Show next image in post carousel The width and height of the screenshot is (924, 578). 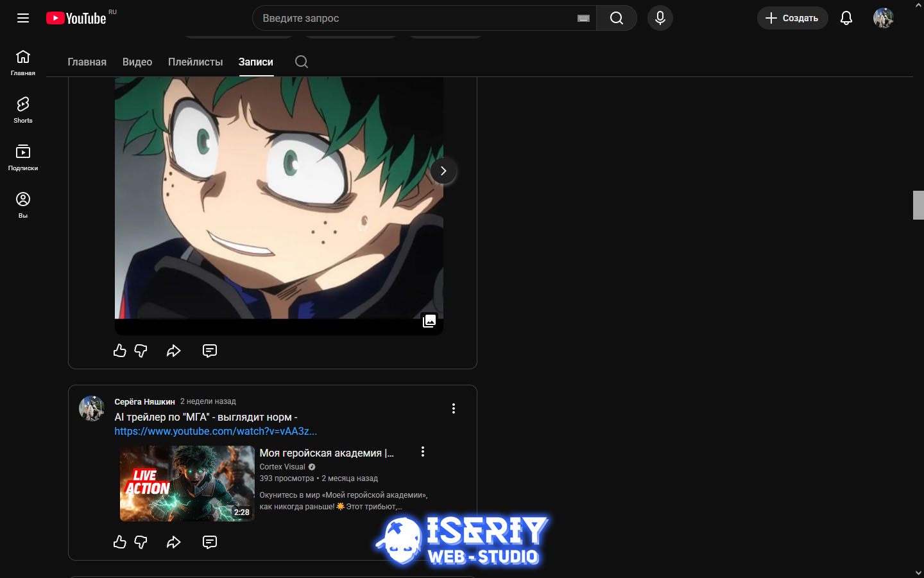pos(443,171)
